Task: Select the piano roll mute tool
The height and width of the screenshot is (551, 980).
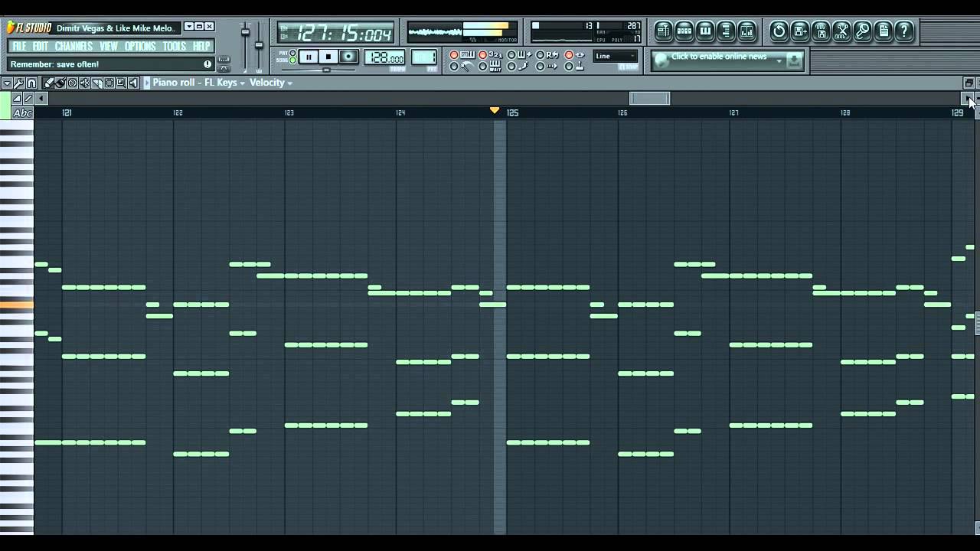Action: (x=84, y=83)
